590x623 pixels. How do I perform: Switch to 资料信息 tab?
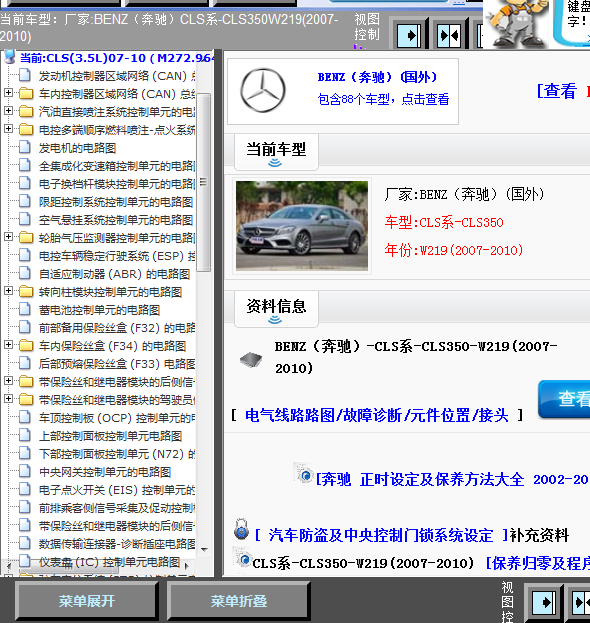[276, 309]
